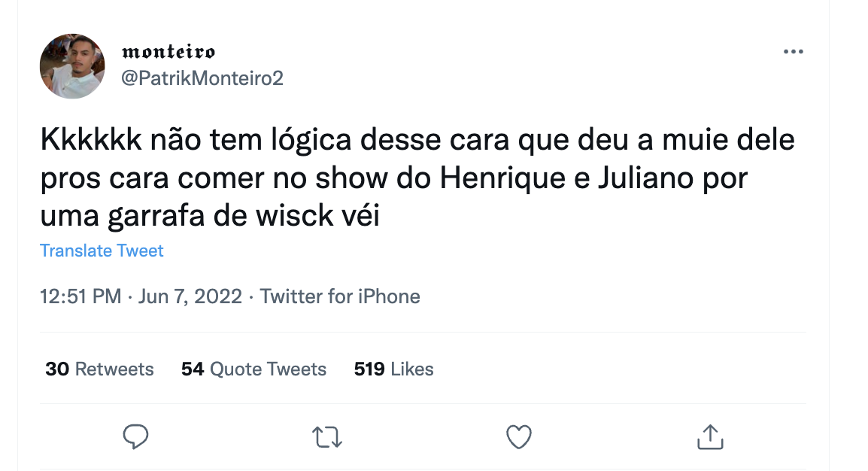View the 30 Retweets list
The image size is (868, 471).
99,369
